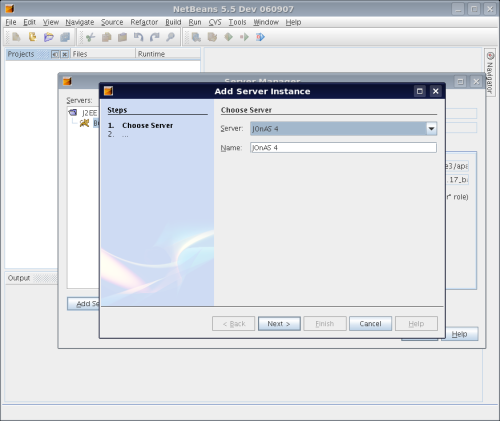Viewport: 500px width, 421px height.
Task: Close the Add Server Instance dialog
Action: pyautogui.click(x=436, y=91)
